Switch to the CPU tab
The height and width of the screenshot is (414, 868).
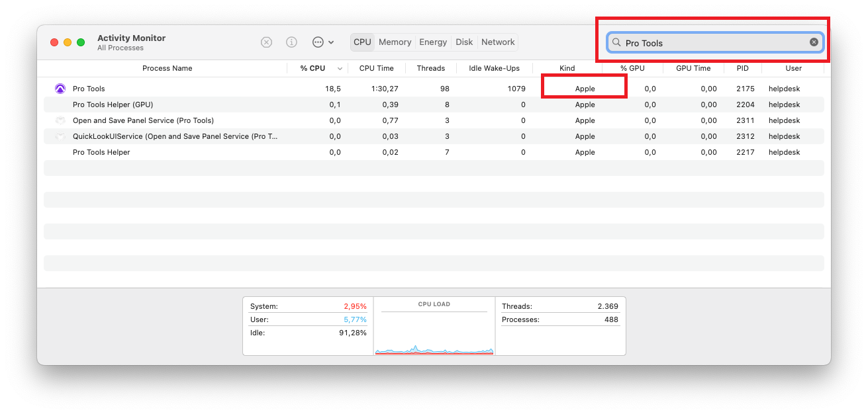362,42
